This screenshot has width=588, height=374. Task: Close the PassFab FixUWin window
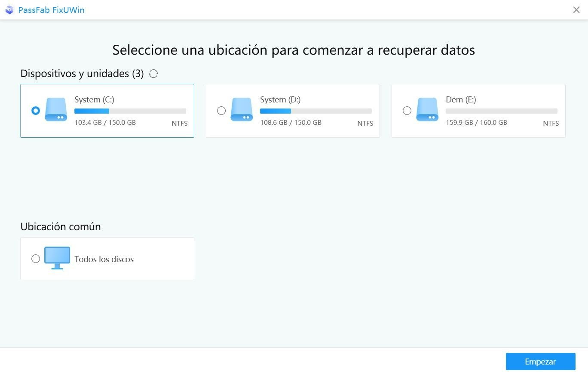tap(576, 10)
